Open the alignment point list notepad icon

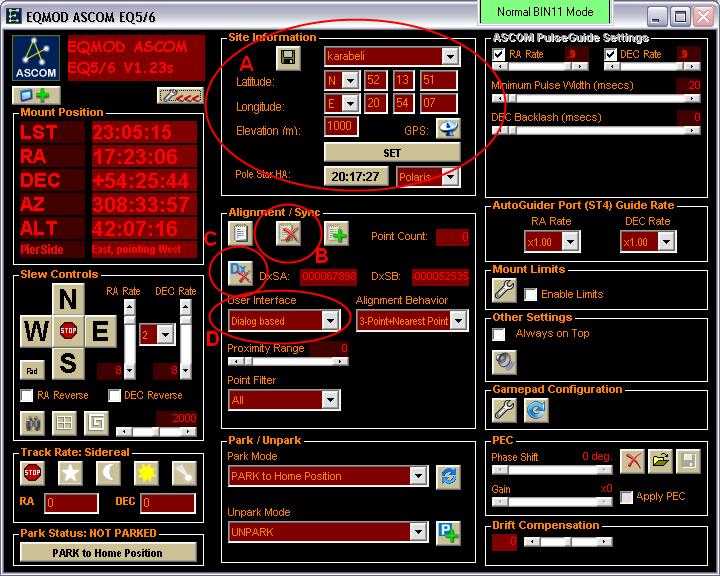pos(240,233)
